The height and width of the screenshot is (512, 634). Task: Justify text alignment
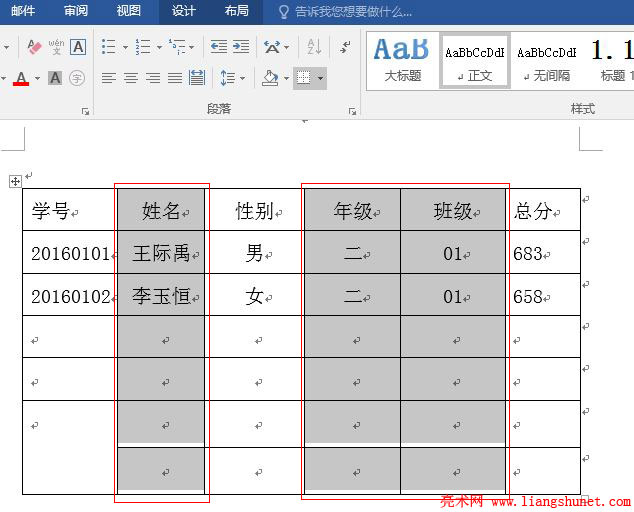pyautogui.click(x=175, y=78)
